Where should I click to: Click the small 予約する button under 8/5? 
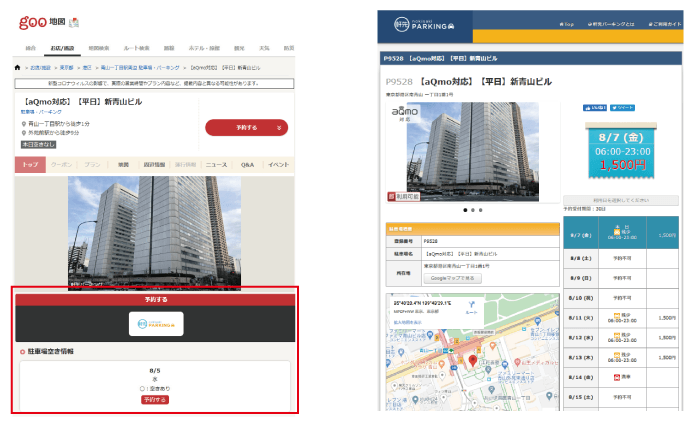(x=154, y=399)
